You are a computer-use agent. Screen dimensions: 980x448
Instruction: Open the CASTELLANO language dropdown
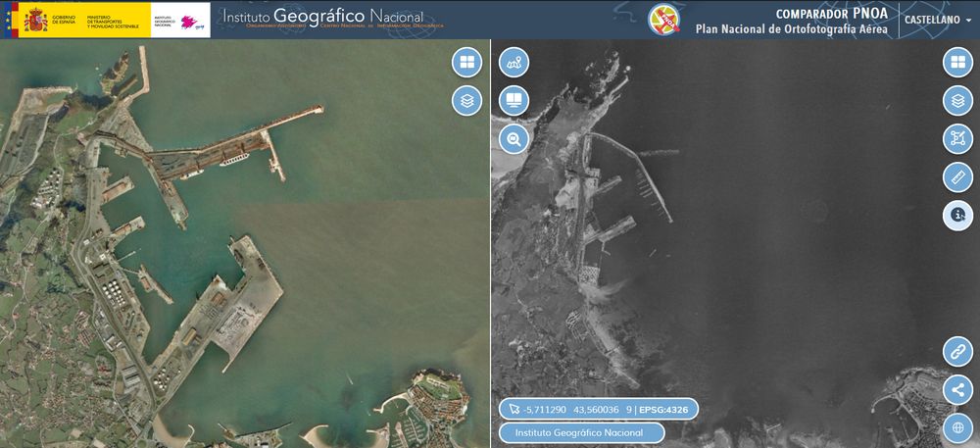(x=938, y=20)
